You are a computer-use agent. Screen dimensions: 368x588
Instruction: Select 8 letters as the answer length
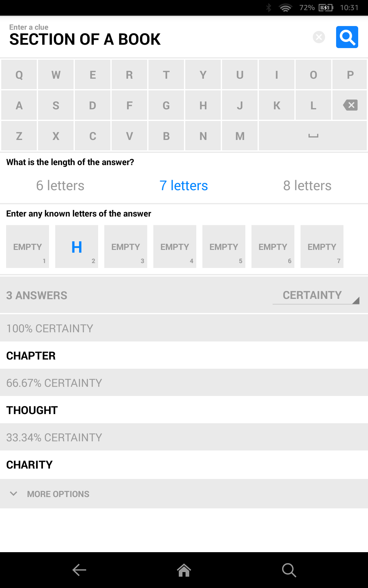pyautogui.click(x=307, y=185)
